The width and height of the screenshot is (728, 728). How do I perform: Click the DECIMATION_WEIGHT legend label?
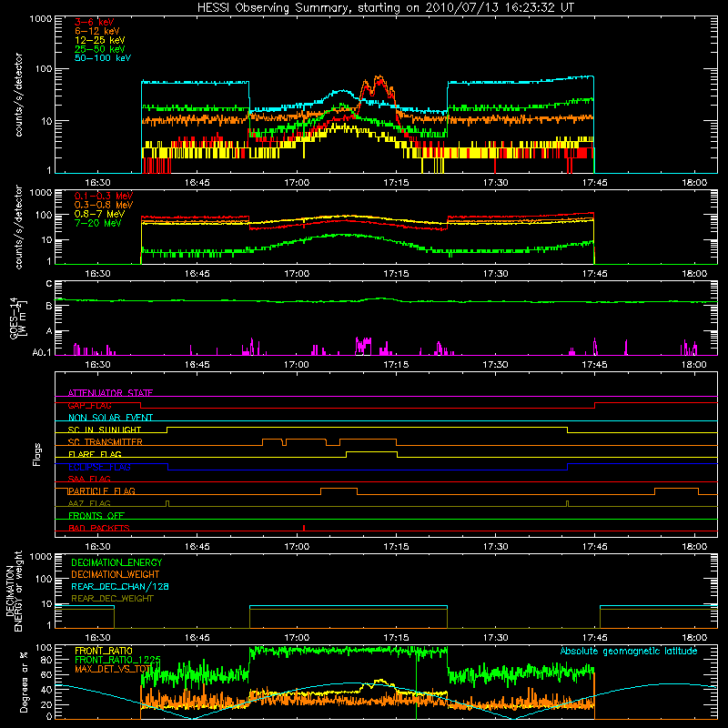[x=116, y=574]
